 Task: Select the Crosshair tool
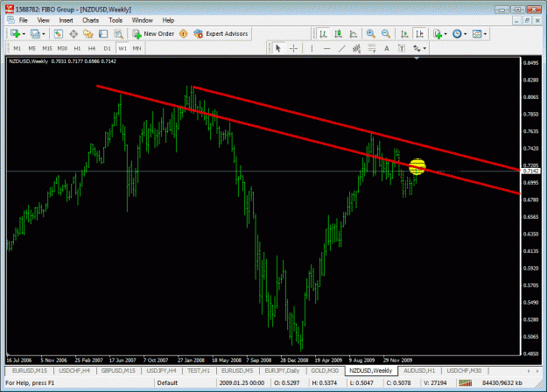click(293, 48)
